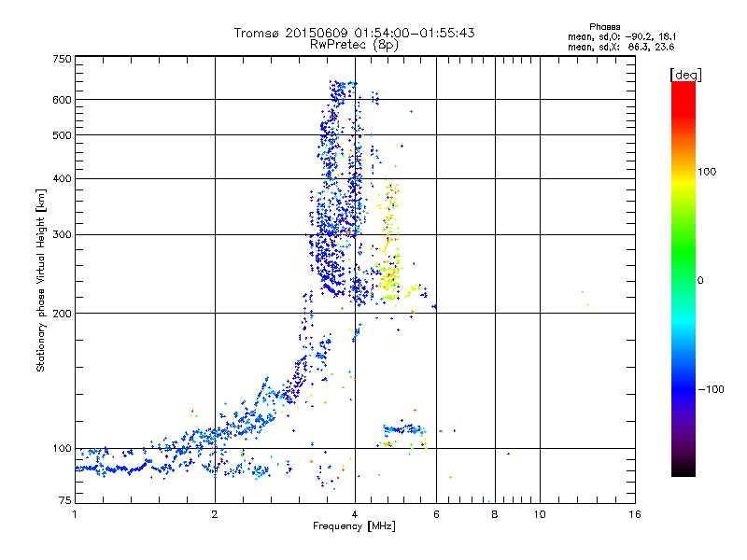Click the x-axis tick label '2'
The height and width of the screenshot is (560, 747).
pos(215,514)
